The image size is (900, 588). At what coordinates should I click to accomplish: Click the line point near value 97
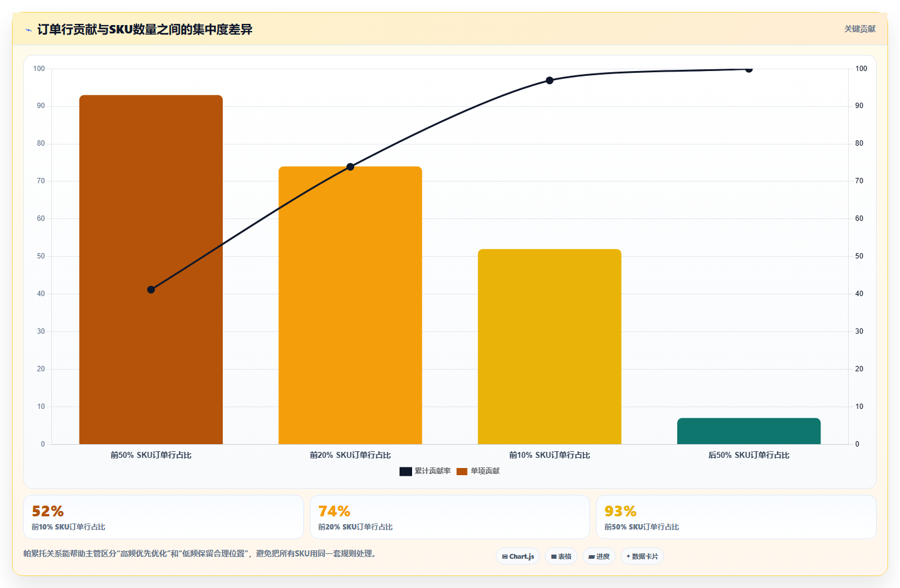pos(549,80)
